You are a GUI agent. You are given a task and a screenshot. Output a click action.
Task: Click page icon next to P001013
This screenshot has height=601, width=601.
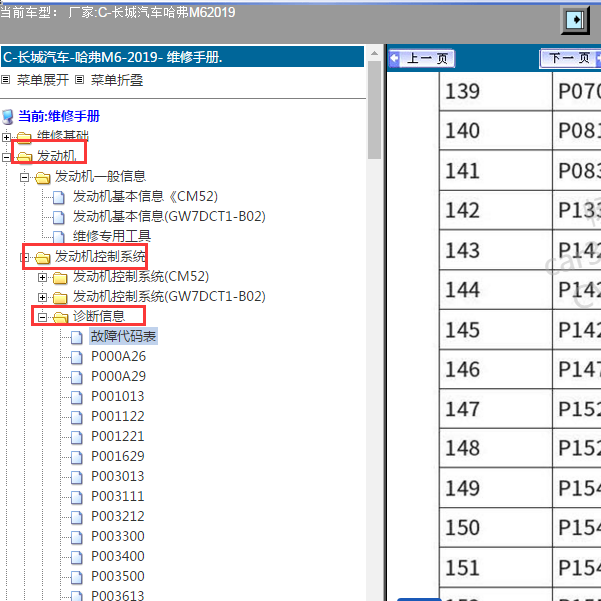(77, 397)
